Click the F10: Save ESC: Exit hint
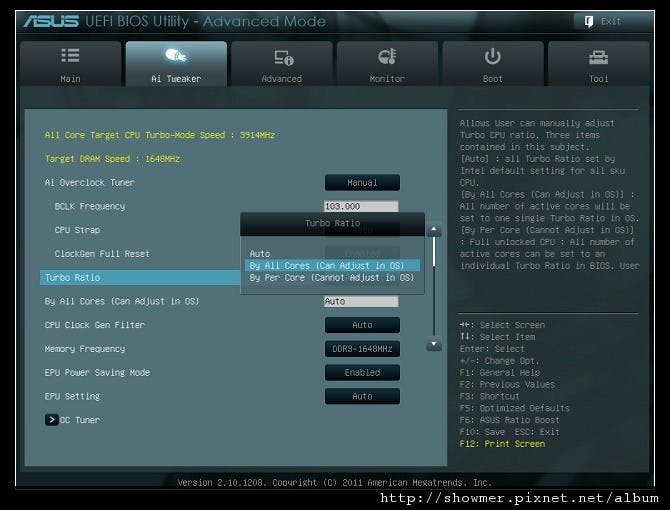The image size is (670, 510). [509, 432]
